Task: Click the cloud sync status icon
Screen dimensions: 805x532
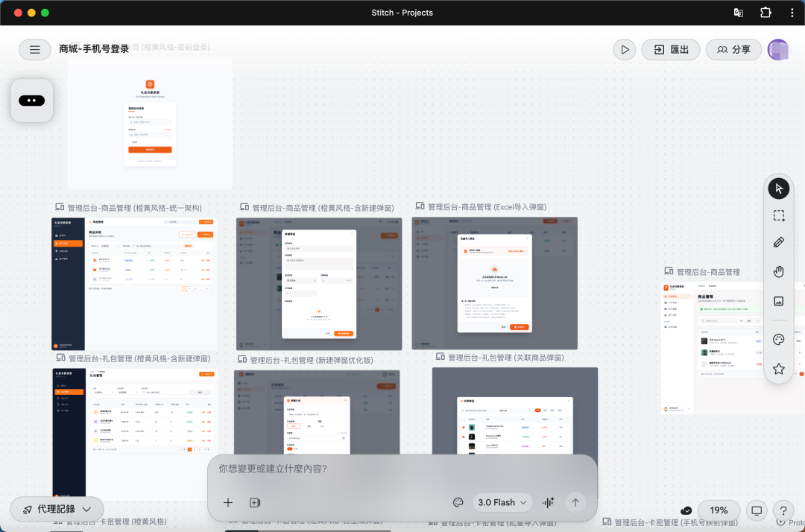Action: (686, 510)
